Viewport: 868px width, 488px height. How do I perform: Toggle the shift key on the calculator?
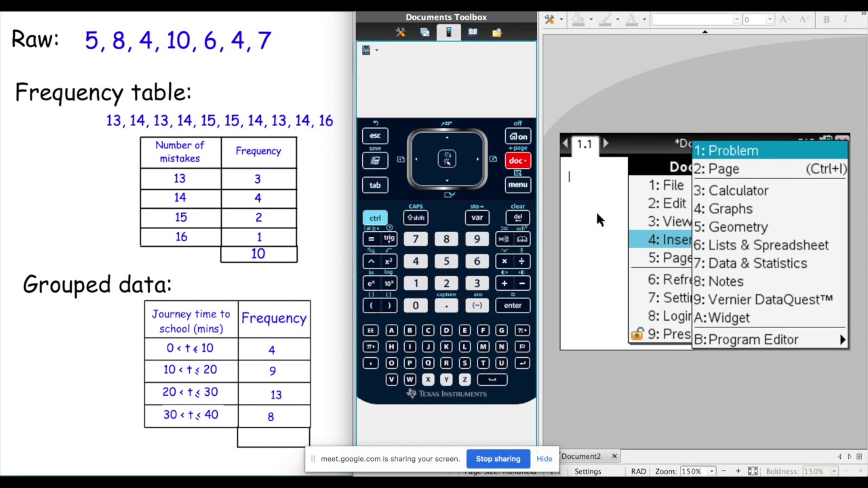[x=415, y=218]
